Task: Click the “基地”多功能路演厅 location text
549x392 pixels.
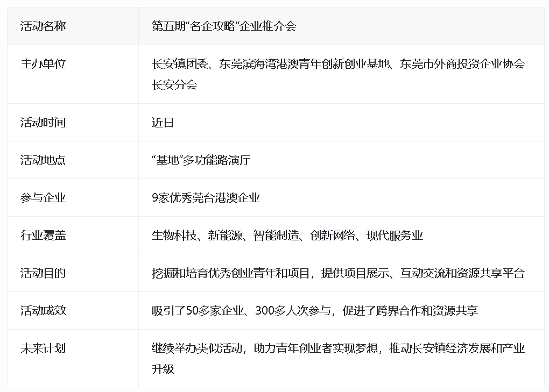Action: (201, 160)
